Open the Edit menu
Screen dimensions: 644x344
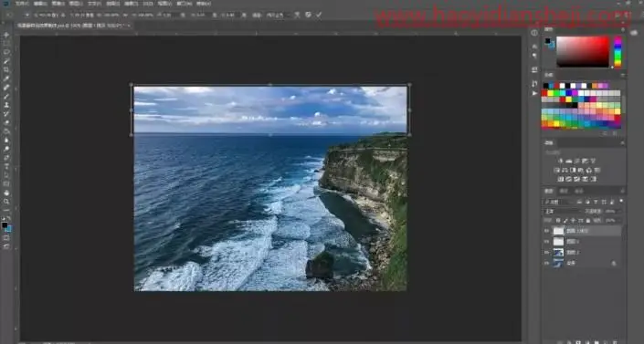pos(40,4)
